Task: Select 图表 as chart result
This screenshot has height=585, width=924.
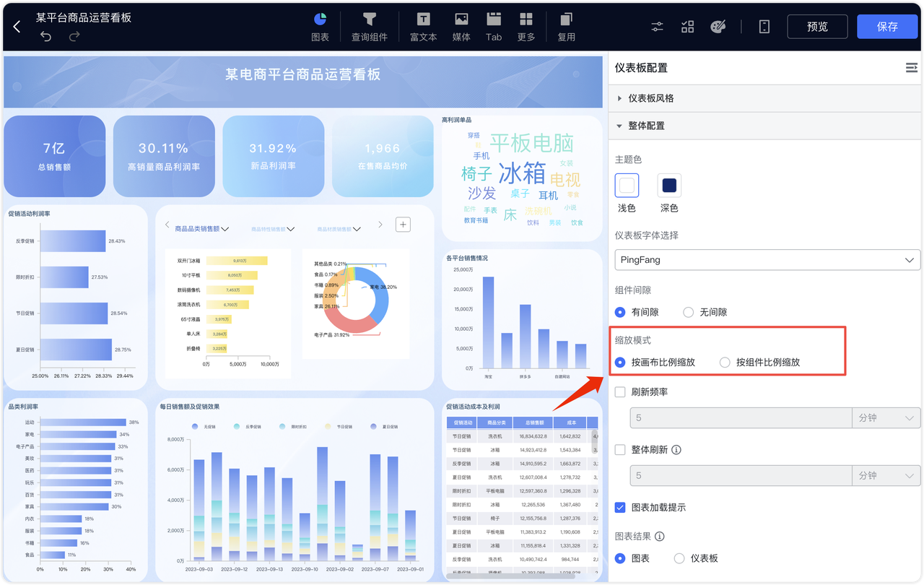Action: 620,558
